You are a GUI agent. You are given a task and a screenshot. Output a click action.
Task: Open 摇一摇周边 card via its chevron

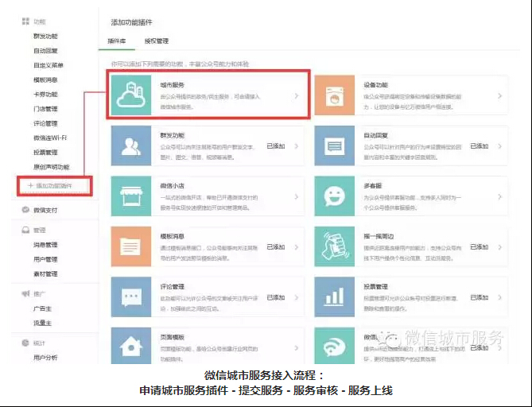tap(499, 247)
